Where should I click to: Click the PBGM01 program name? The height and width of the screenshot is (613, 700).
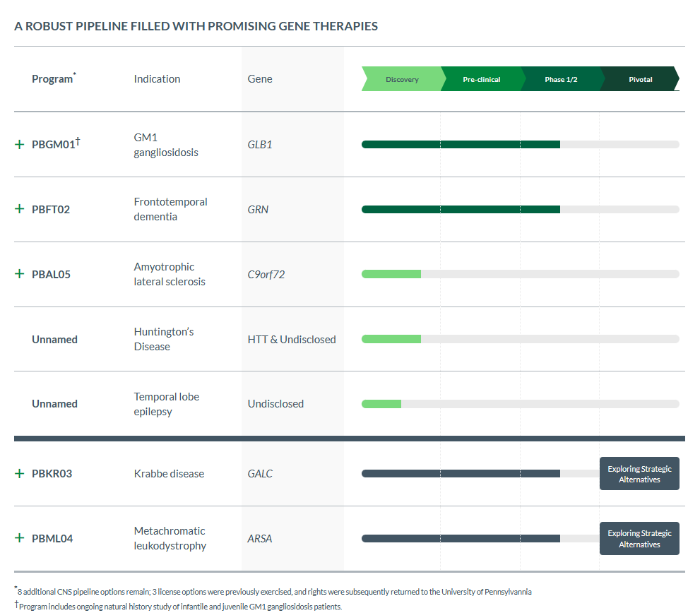pyautogui.click(x=54, y=145)
